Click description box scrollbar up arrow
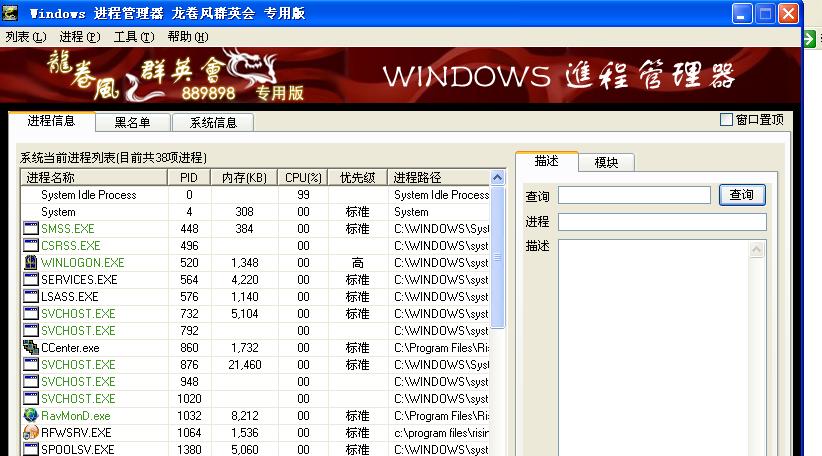This screenshot has width=822, height=456. (x=756, y=249)
